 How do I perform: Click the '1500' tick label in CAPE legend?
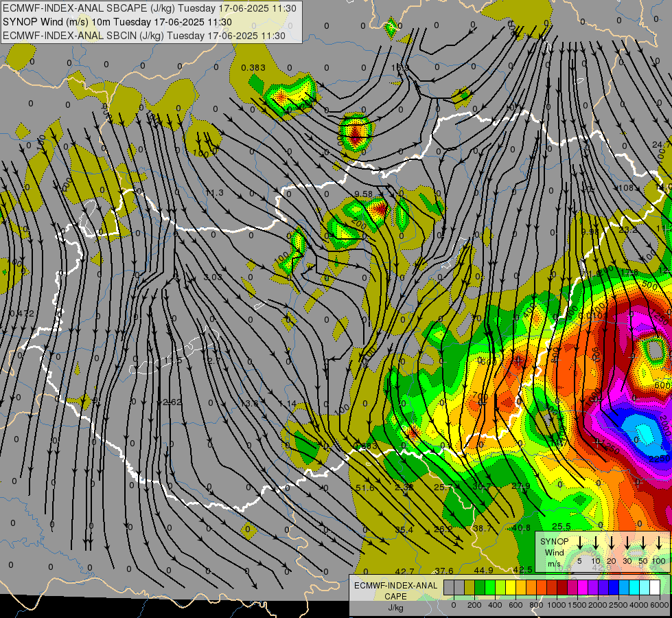[x=577, y=605]
